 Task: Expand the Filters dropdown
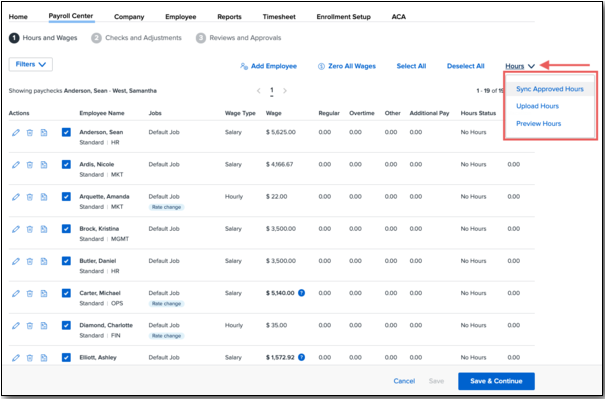30,64
